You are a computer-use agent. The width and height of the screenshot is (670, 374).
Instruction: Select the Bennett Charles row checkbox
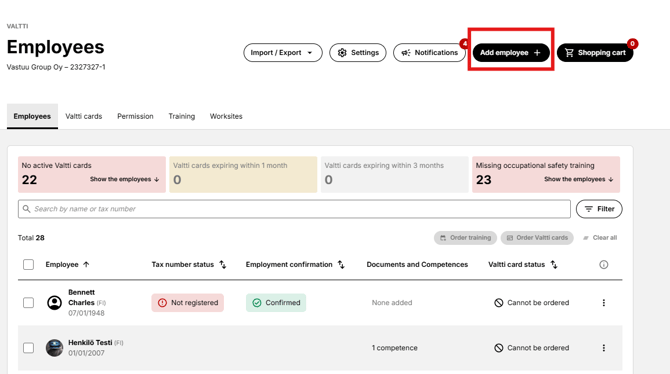(x=28, y=303)
